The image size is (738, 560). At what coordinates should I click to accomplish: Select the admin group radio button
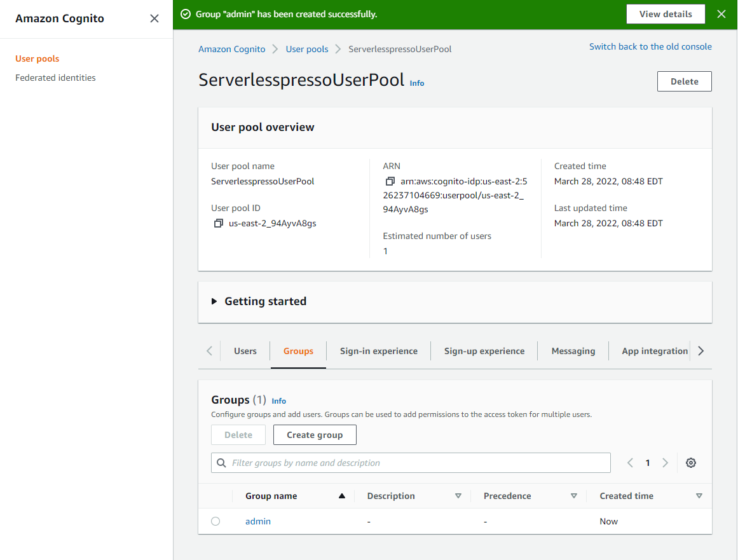(x=215, y=521)
